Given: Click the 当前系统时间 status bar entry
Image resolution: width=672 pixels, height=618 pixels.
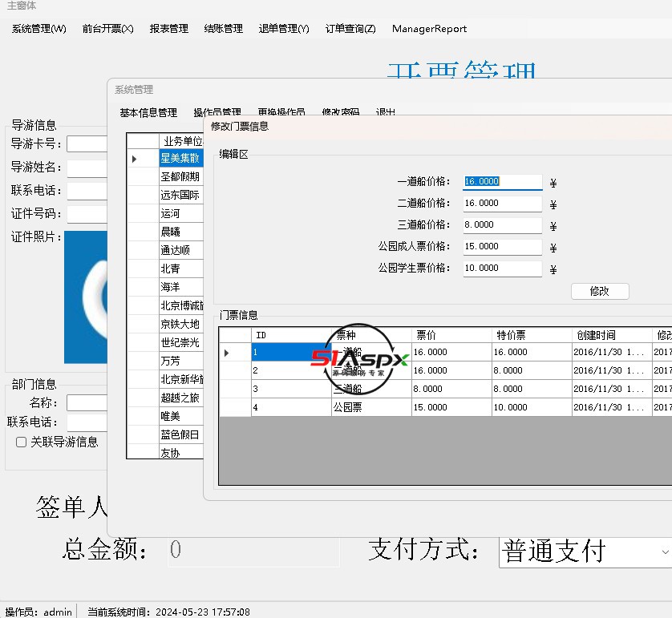Looking at the screenshot, I should pos(168,612).
